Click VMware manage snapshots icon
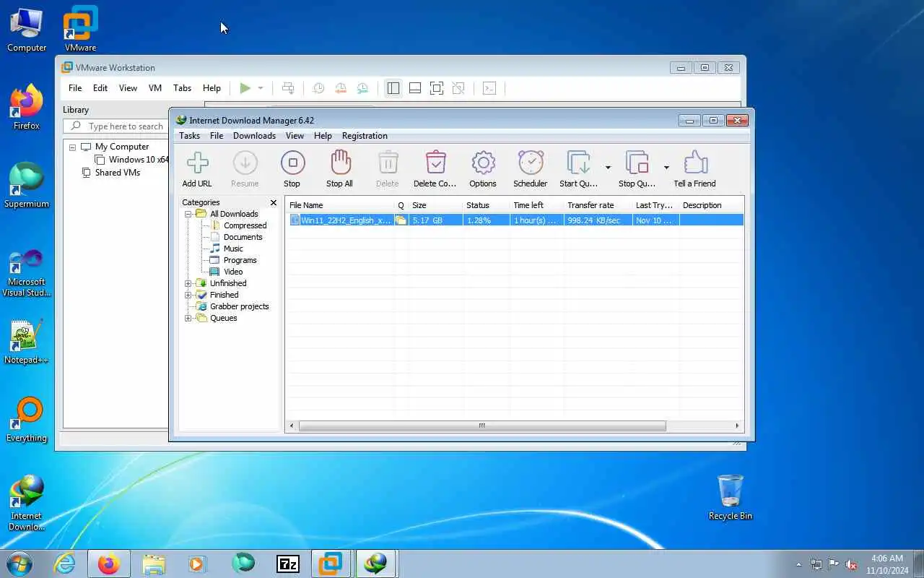Viewport: 924px width, 578px height. (362, 88)
